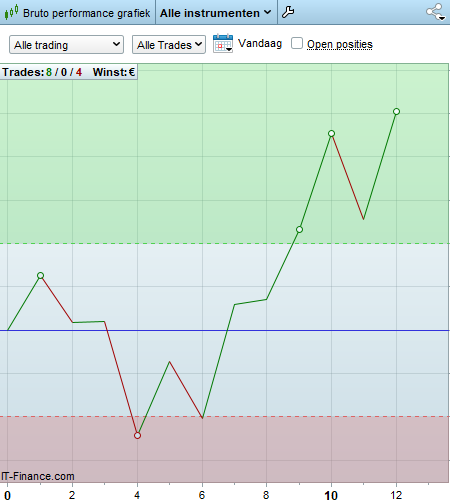The image size is (450, 502).
Task: Click the Trades 8 / 0 / 4 summary
Action: (42, 72)
